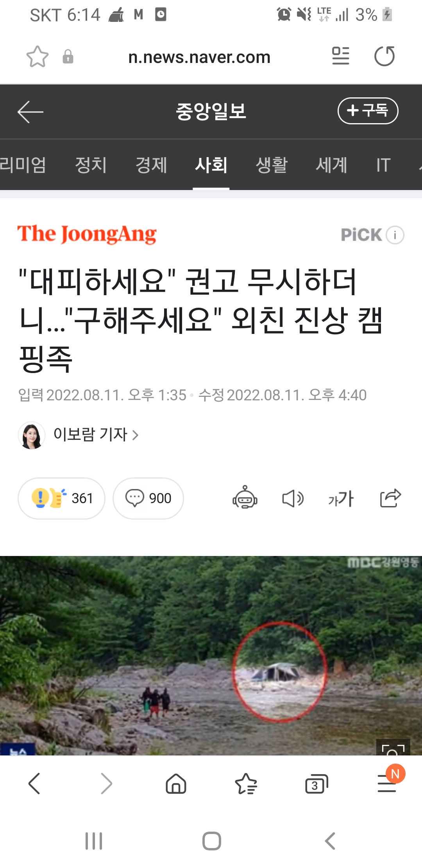Expand the news photo to fullscreen
This screenshot has width=422, height=868.
393,747
